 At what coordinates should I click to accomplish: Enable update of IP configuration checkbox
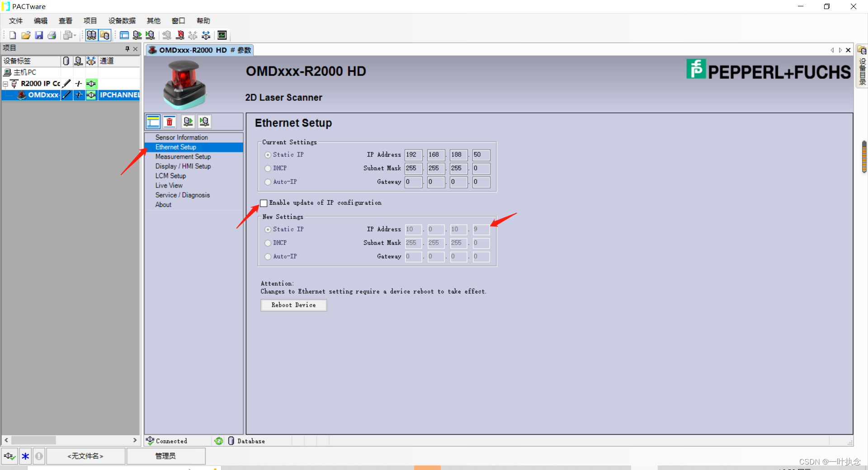click(264, 203)
